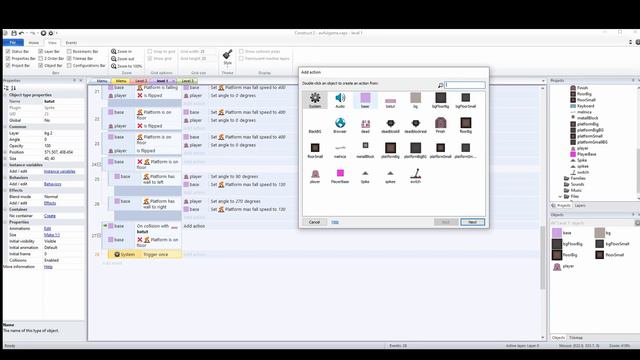Screen dimensions: 640x360
Task: Select the PlayerBase object in the dialog
Action: [340, 176]
